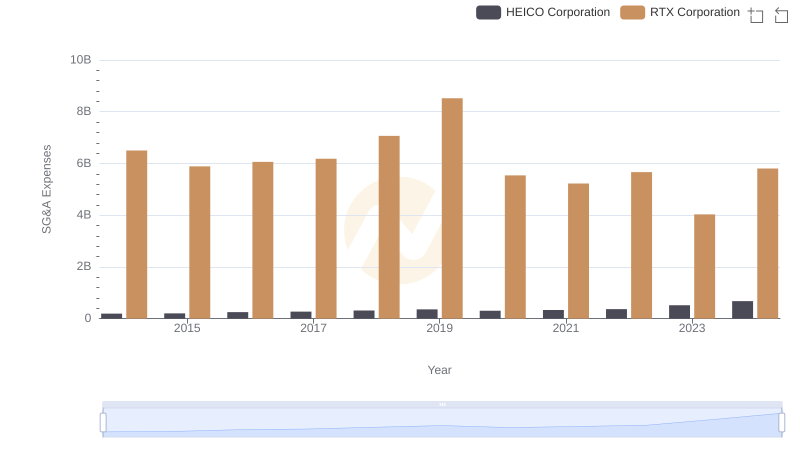Click the 4B y-axis label
Viewport: 800px width, 461px height.
click(84, 215)
